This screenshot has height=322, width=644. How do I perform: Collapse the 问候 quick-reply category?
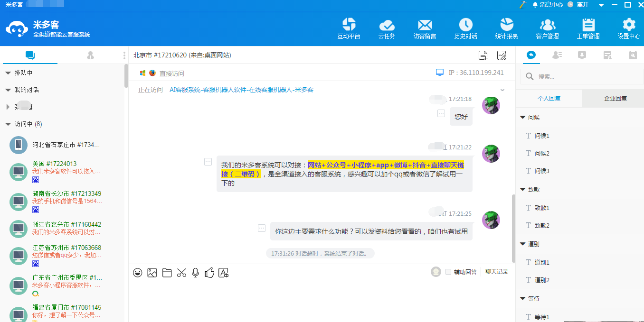click(523, 117)
